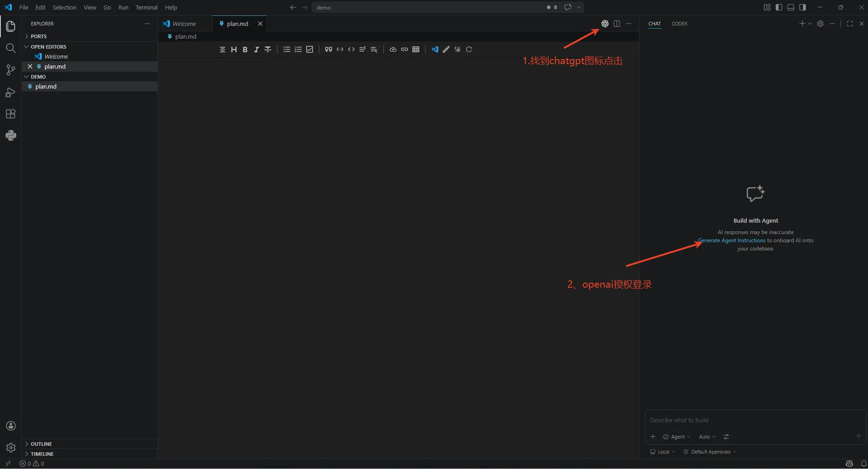Open the File menu
The height and width of the screenshot is (469, 868).
(x=24, y=7)
